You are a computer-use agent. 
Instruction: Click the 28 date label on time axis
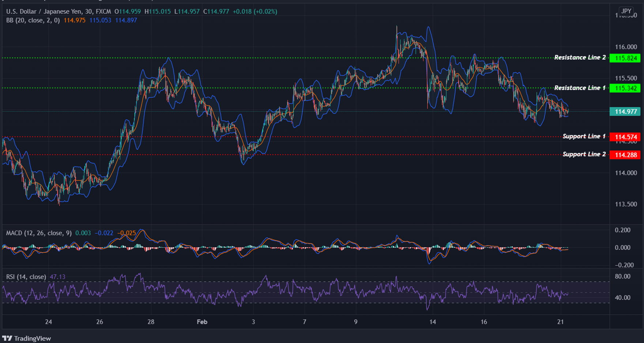(151, 322)
